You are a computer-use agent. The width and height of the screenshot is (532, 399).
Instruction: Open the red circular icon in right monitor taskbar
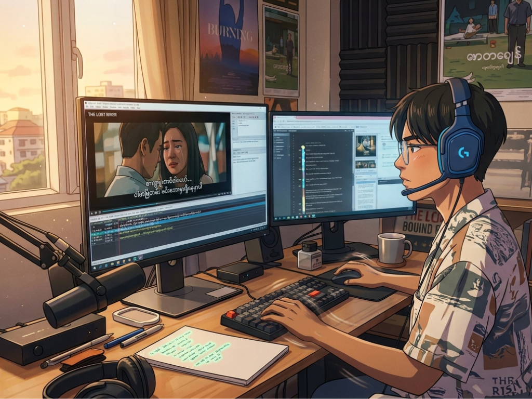click(x=301, y=217)
